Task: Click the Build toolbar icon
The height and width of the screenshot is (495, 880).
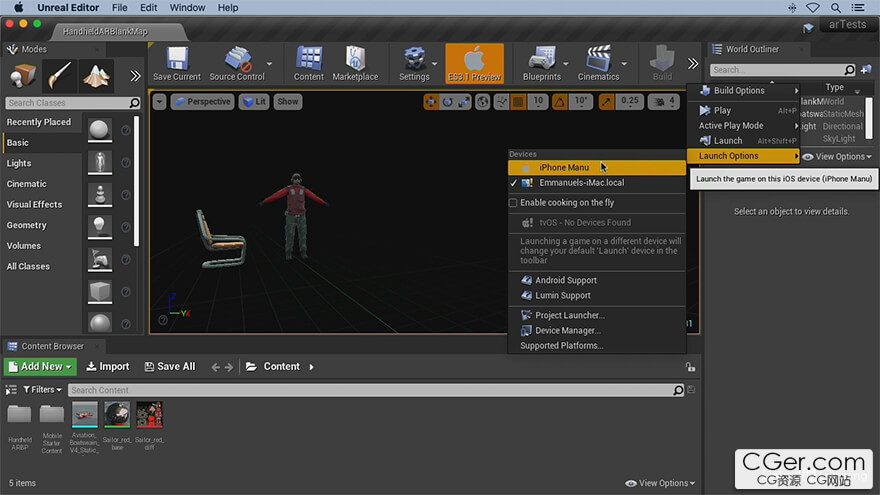Action: (x=662, y=63)
